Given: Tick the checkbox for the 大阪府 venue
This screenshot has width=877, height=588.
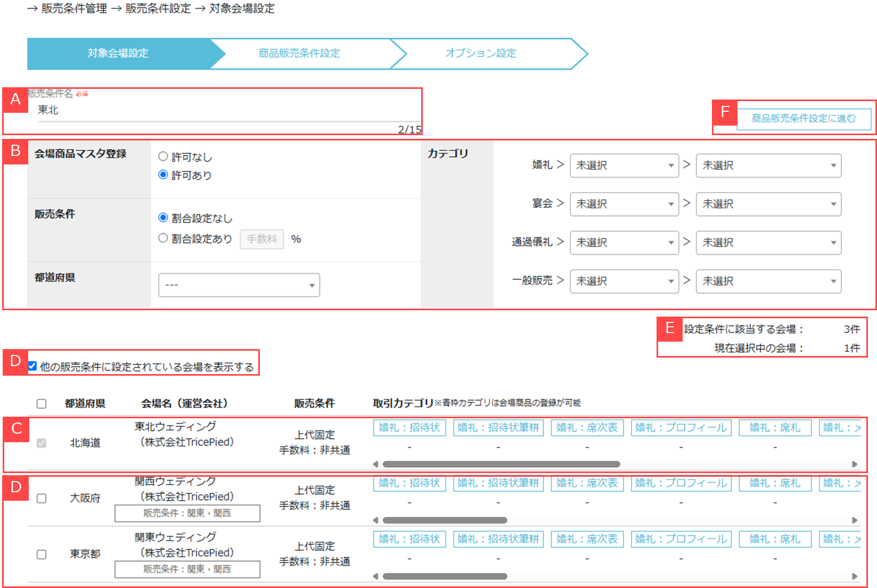Looking at the screenshot, I should point(42,499).
